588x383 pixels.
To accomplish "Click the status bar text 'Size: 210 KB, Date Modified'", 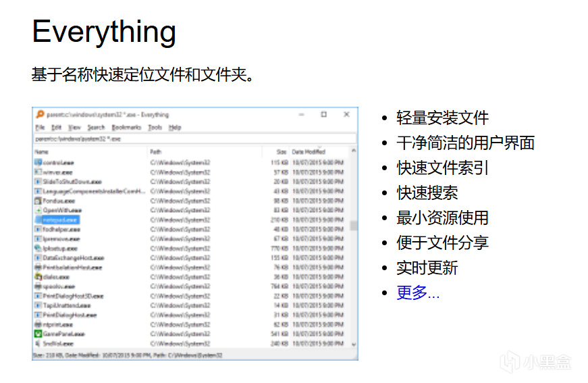I will 128,355.
